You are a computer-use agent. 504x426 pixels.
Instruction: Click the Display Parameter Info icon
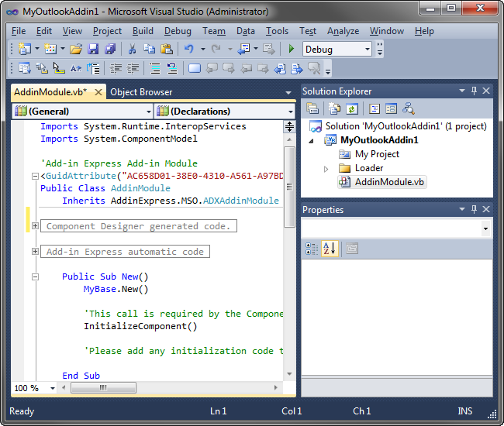(42, 68)
